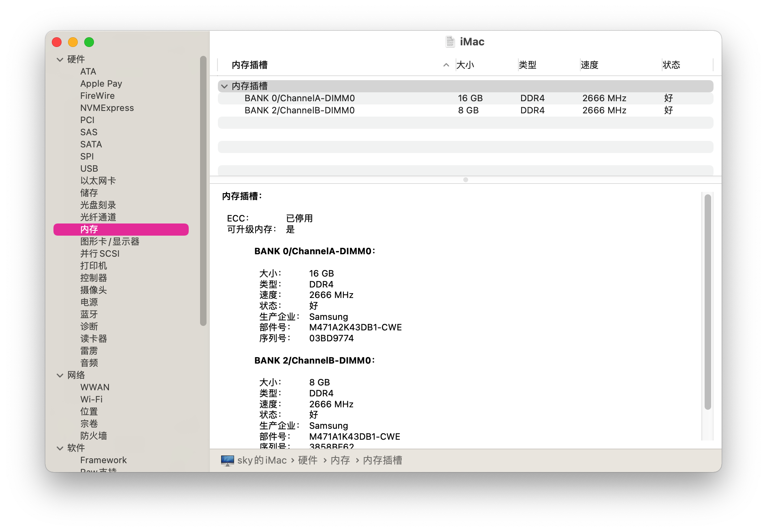Select NVMExpress in the sidebar
Screen dimensions: 767x532
click(107, 108)
